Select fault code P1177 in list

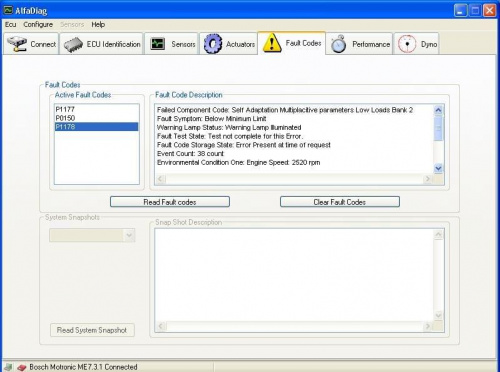(x=96, y=109)
